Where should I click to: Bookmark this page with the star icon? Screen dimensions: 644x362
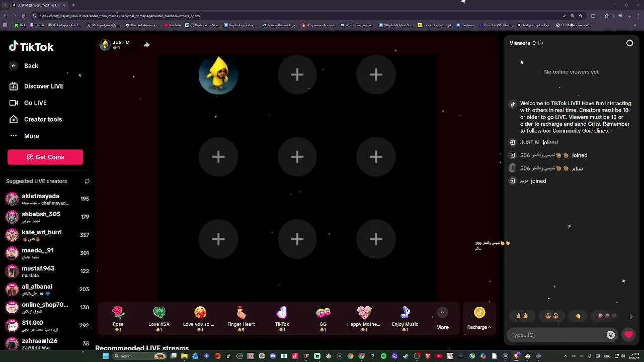[x=581, y=16]
